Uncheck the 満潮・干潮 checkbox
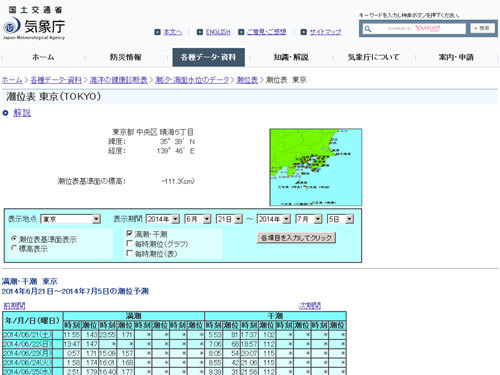The image size is (500, 375). (x=130, y=233)
